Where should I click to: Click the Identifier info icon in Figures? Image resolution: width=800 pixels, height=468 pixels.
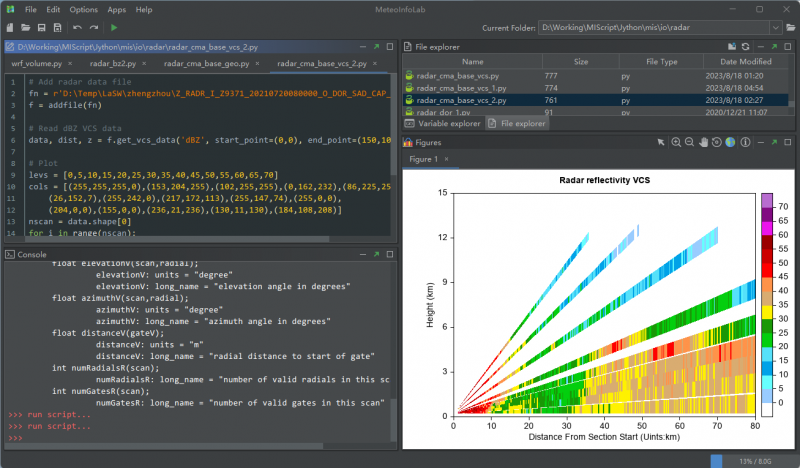[x=743, y=143]
